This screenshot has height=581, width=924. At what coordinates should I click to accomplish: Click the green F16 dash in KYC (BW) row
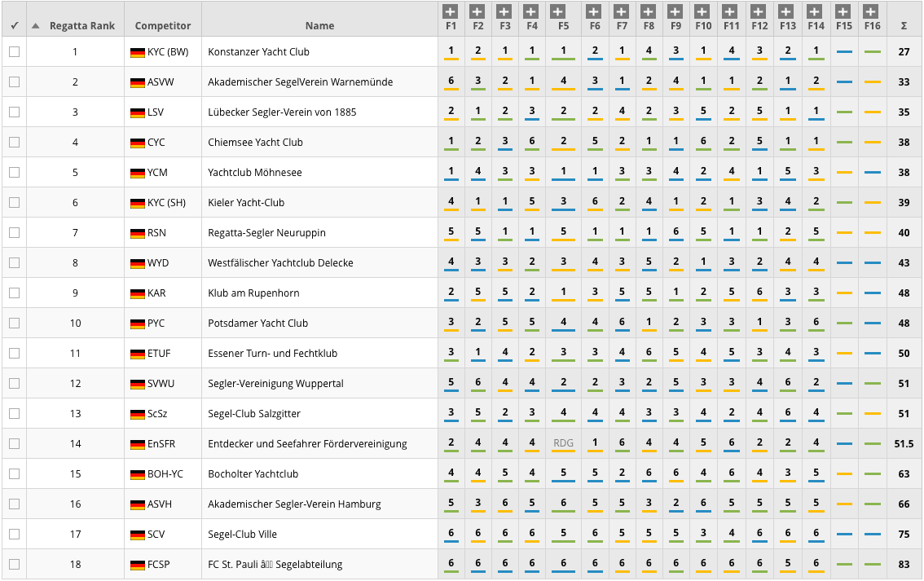click(872, 52)
